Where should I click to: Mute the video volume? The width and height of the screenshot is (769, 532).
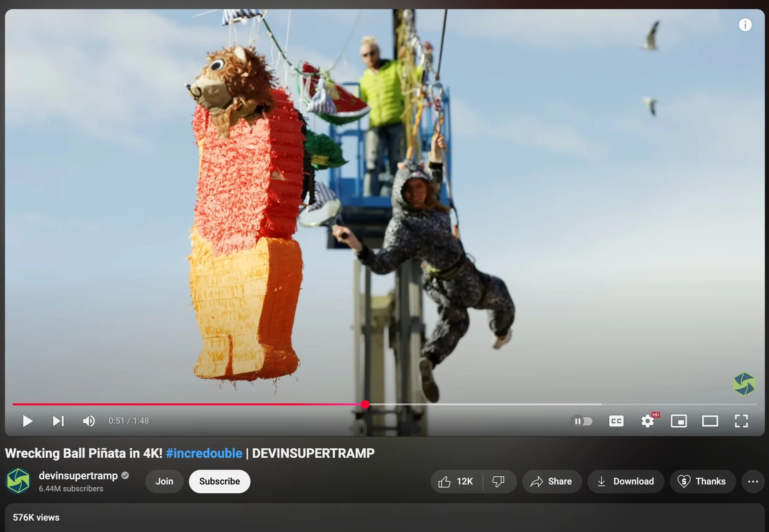pos(89,421)
